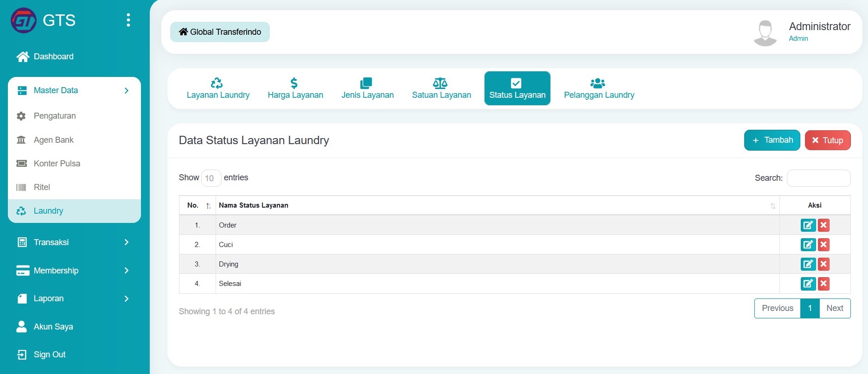The height and width of the screenshot is (374, 868).
Task: Click the Membership card icon
Action: [23, 271]
